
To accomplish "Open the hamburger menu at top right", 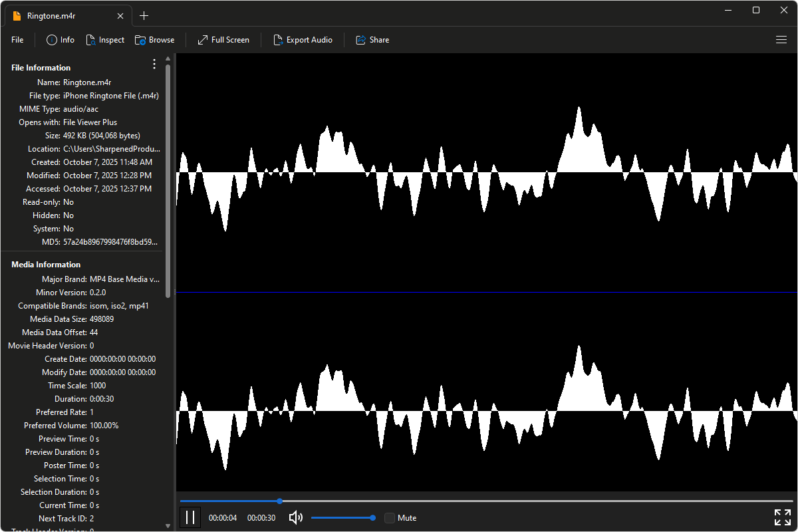I will (781, 40).
